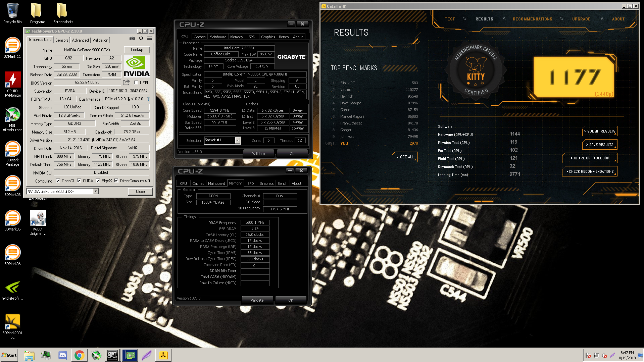Click SEE ALL benchmarks button

pyautogui.click(x=405, y=157)
